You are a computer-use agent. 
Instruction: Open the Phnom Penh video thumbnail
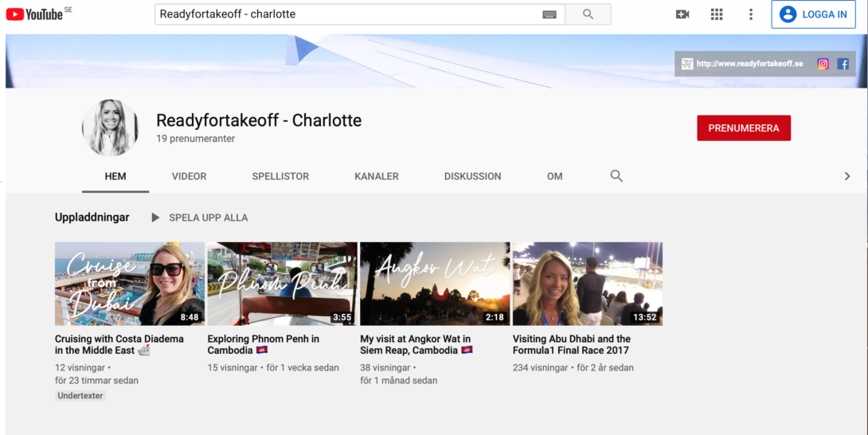coord(283,284)
